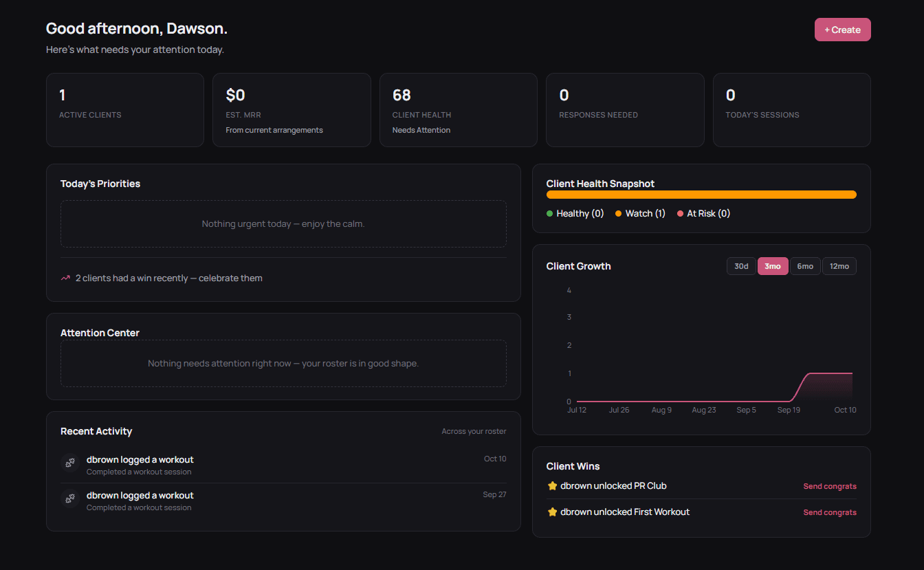Screen dimensions: 924x570
Task: Click the Client Health Snapshot heading
Action: pyautogui.click(x=600, y=184)
